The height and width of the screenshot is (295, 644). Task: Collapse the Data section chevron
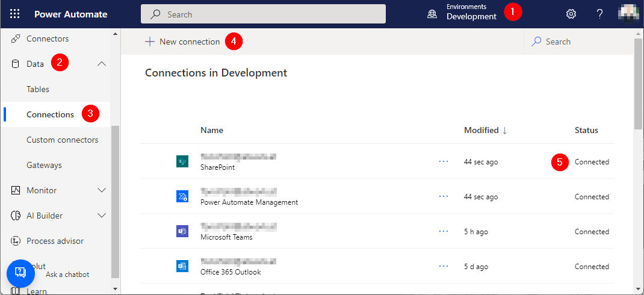tap(102, 64)
